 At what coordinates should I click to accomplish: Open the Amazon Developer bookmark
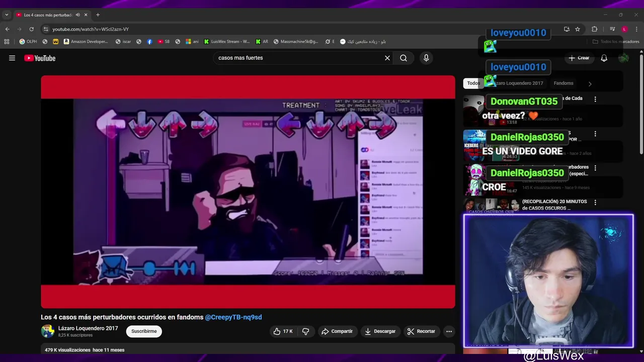click(86, 42)
